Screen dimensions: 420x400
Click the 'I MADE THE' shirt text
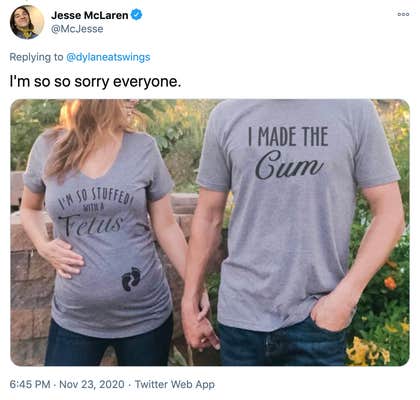[288, 136]
